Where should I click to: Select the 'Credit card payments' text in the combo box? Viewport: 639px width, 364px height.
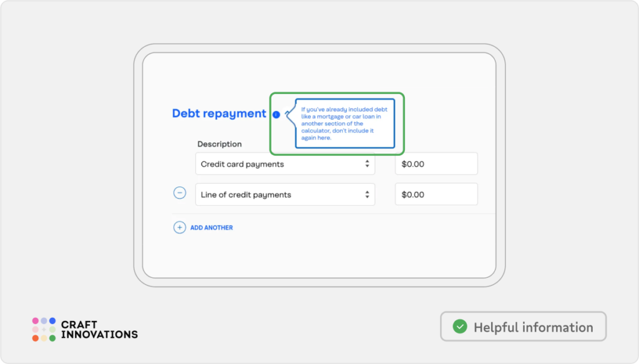(242, 165)
